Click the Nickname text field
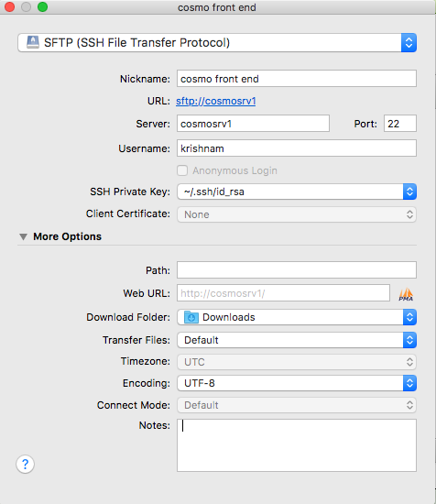 297,79
